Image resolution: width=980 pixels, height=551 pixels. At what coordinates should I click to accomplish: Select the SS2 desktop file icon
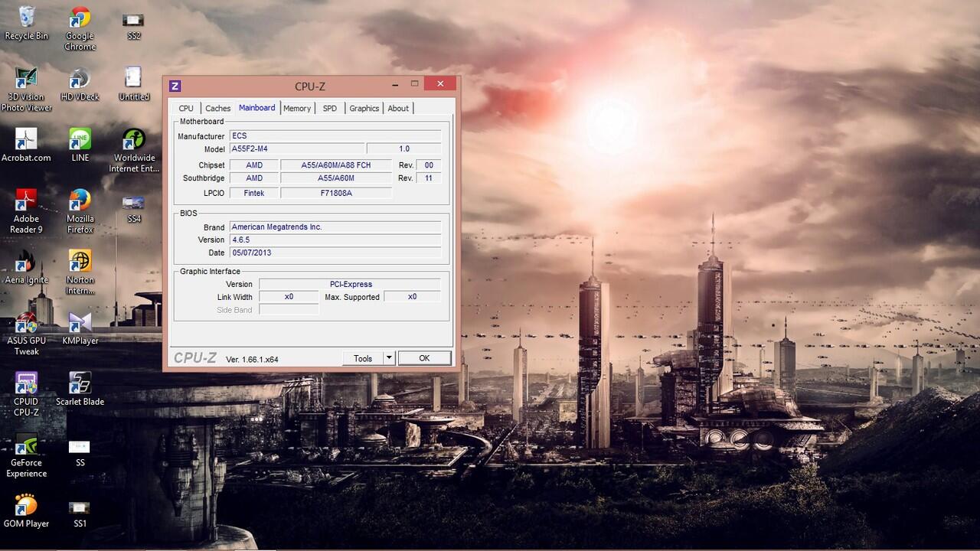(x=134, y=24)
